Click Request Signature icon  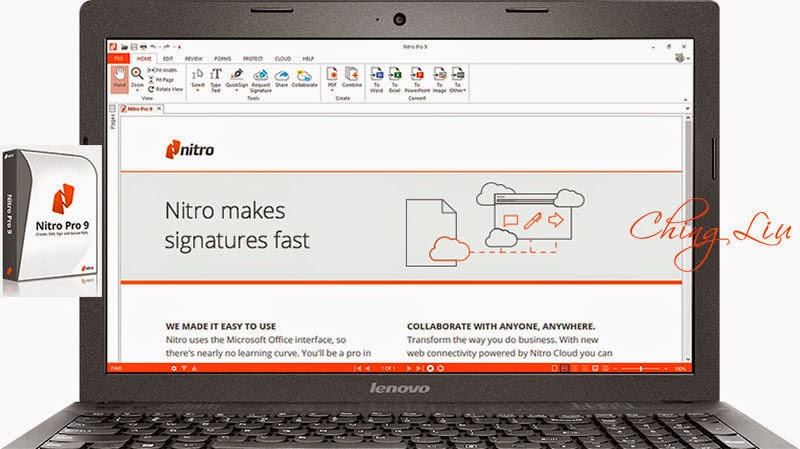(x=261, y=76)
